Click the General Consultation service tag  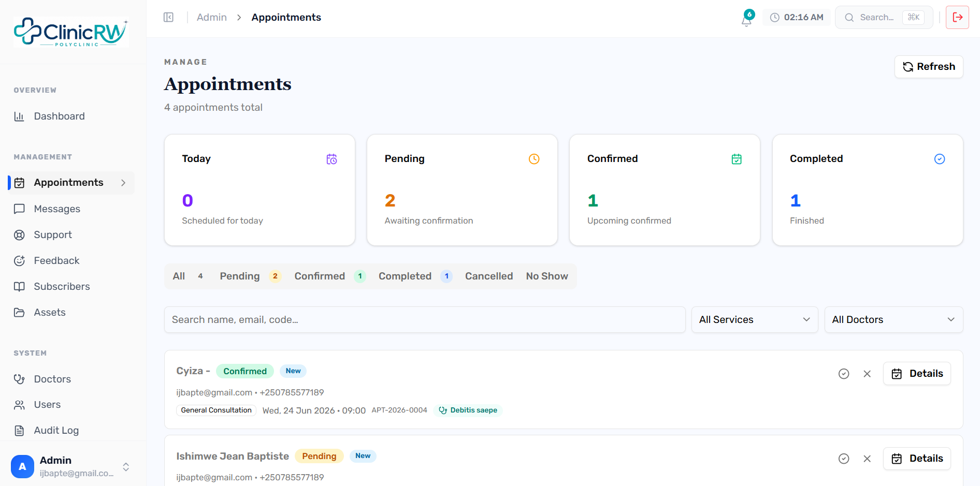[x=216, y=410]
